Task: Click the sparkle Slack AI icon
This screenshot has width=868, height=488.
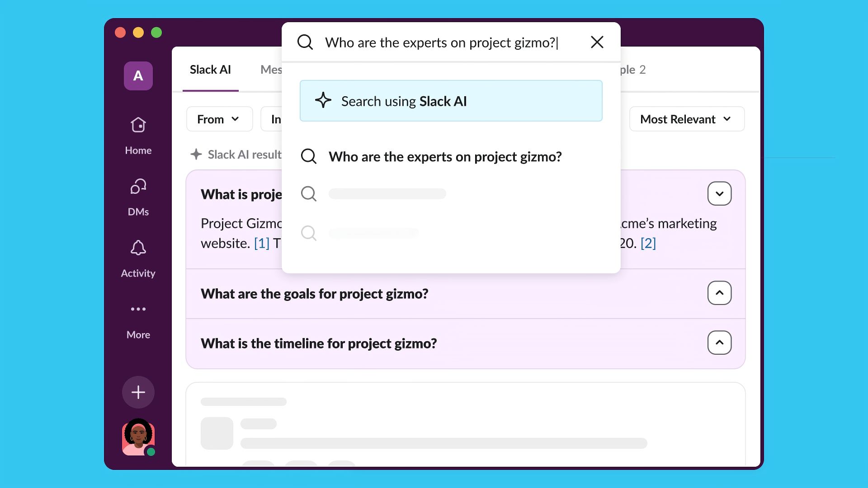Action: pyautogui.click(x=323, y=101)
